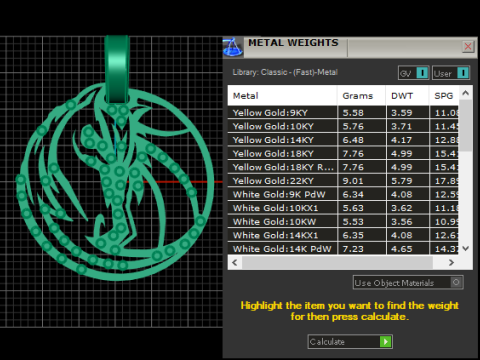Click the 5.58 grams value
Viewport: 480px width, 360px height.
(x=353, y=113)
